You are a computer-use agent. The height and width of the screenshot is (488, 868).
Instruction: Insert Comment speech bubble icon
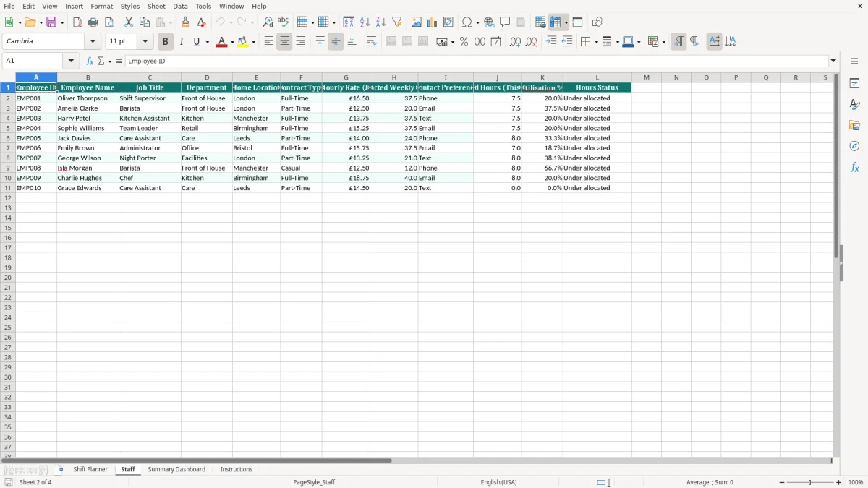(505, 22)
